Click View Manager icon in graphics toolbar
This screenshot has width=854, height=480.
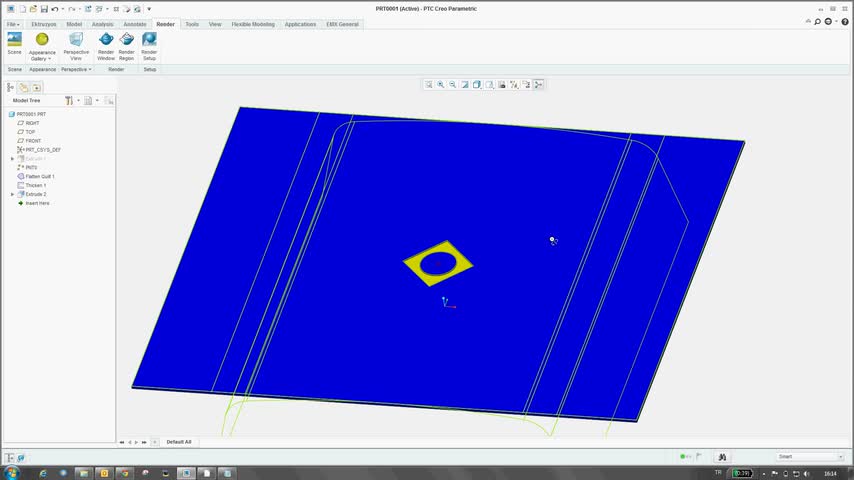[x=502, y=84]
